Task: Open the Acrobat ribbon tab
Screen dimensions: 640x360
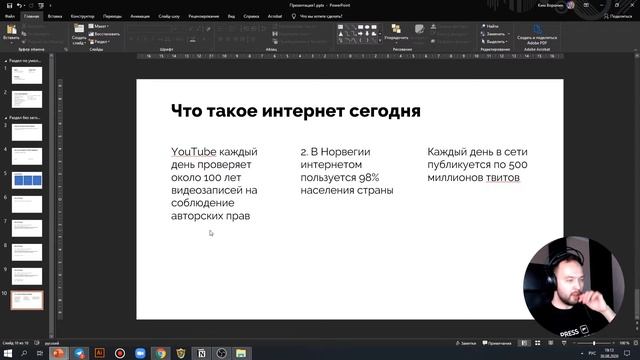Action: 275,16
